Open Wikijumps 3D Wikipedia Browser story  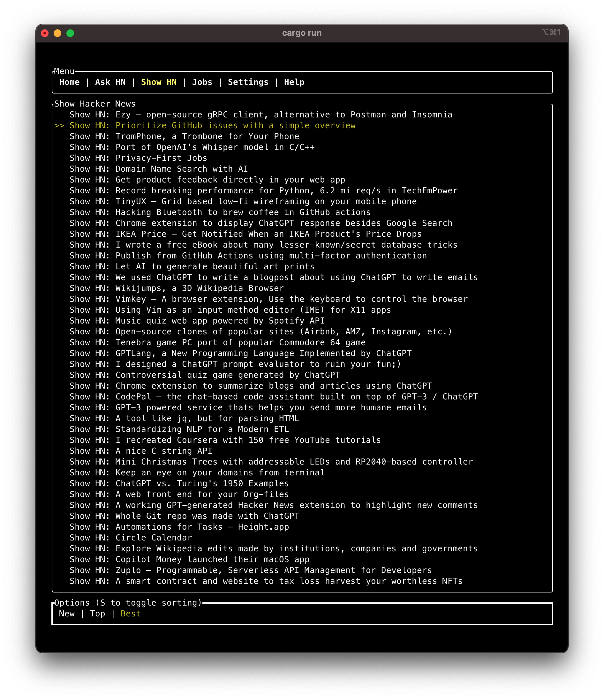(x=177, y=288)
